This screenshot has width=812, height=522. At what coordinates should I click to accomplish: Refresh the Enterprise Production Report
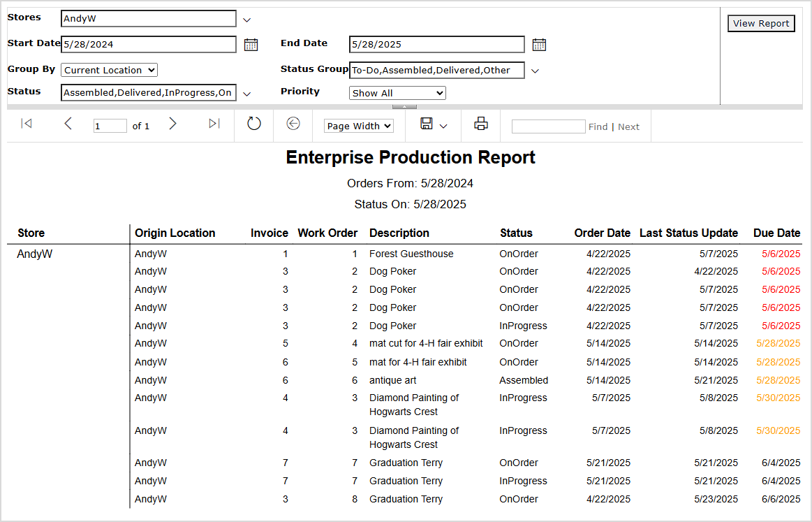pyautogui.click(x=253, y=124)
